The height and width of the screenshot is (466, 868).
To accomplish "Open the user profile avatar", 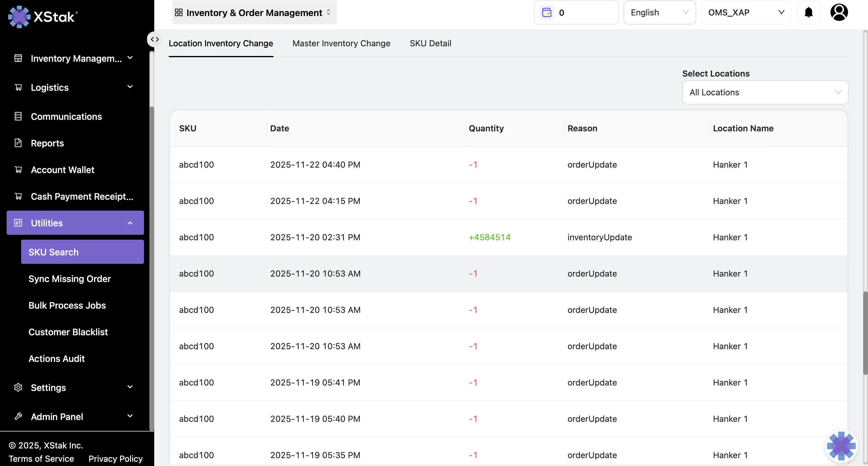I will [839, 12].
